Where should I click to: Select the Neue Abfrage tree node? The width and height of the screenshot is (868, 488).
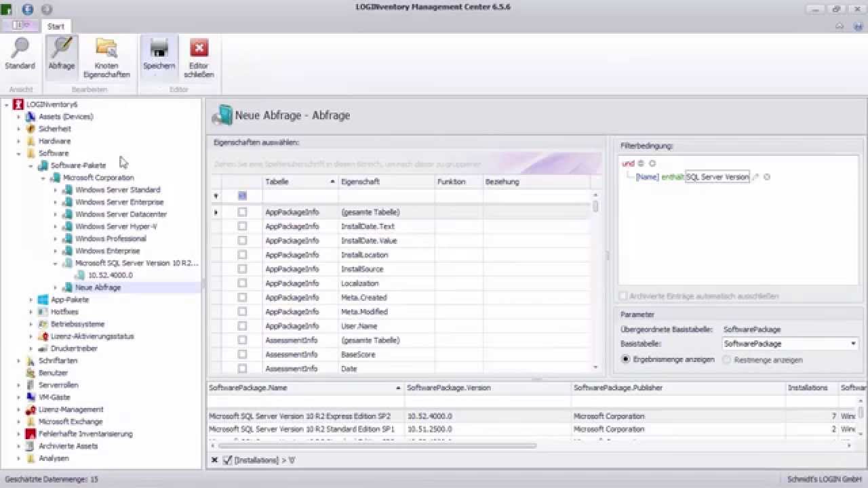click(98, 287)
